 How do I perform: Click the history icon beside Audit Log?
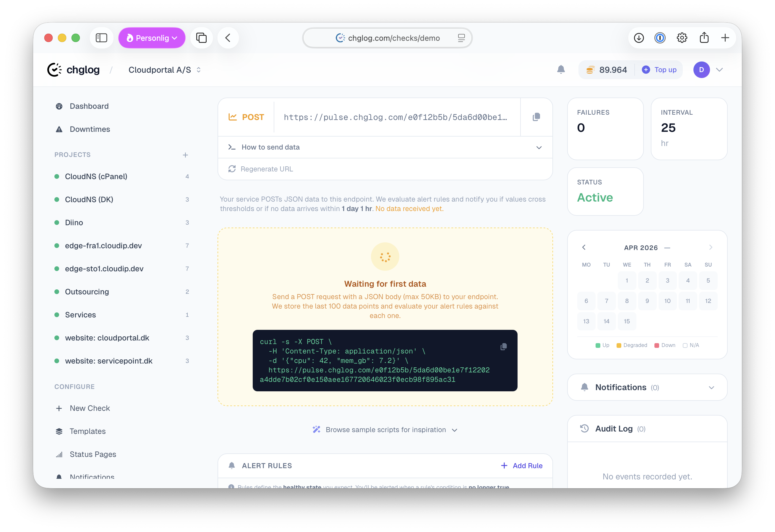tap(584, 429)
